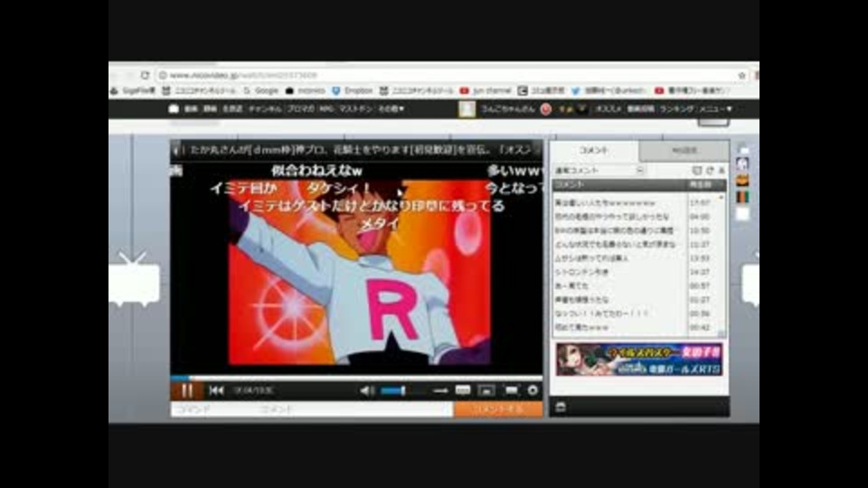The width and height of the screenshot is (868, 488).
Task: Click the left TV-shaped previous video arrow
Action: tap(135, 279)
